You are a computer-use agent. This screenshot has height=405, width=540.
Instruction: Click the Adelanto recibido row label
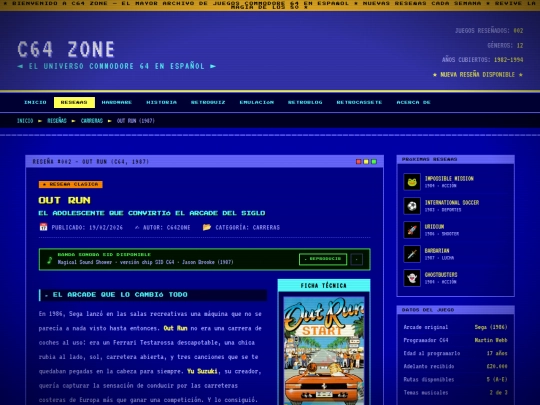pyautogui.click(x=429, y=366)
